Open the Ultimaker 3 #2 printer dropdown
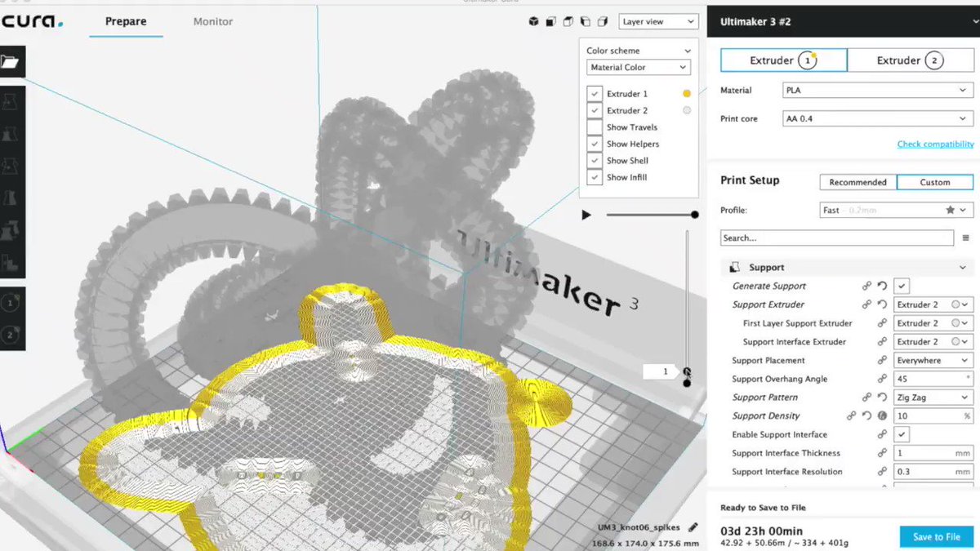Screen dimensions: 980x551 click(x=842, y=22)
